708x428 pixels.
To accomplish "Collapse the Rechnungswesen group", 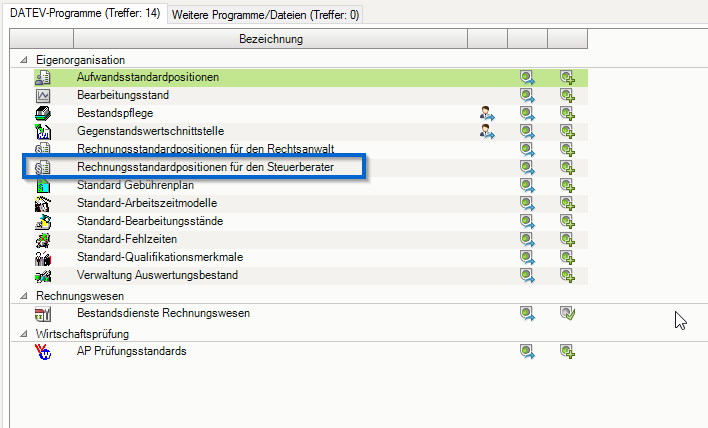I will tap(24, 296).
